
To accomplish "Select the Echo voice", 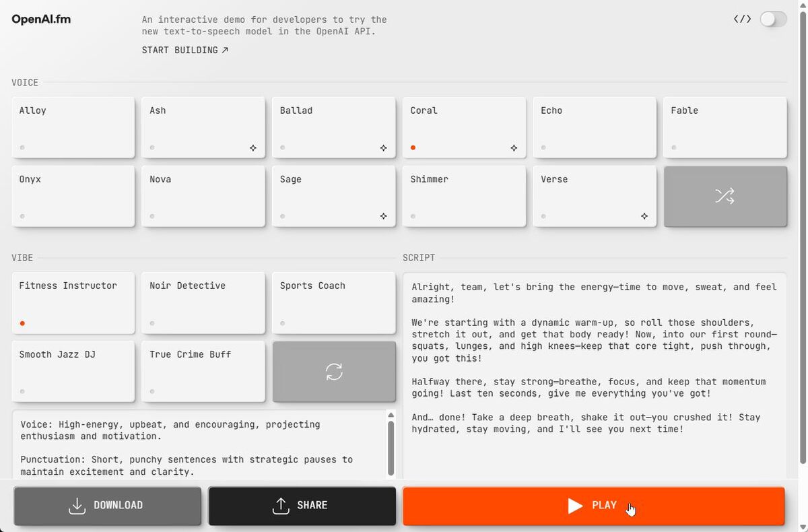I will click(594, 127).
